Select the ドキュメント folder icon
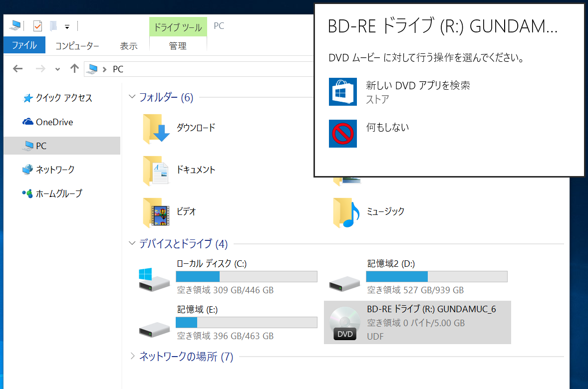 156,171
